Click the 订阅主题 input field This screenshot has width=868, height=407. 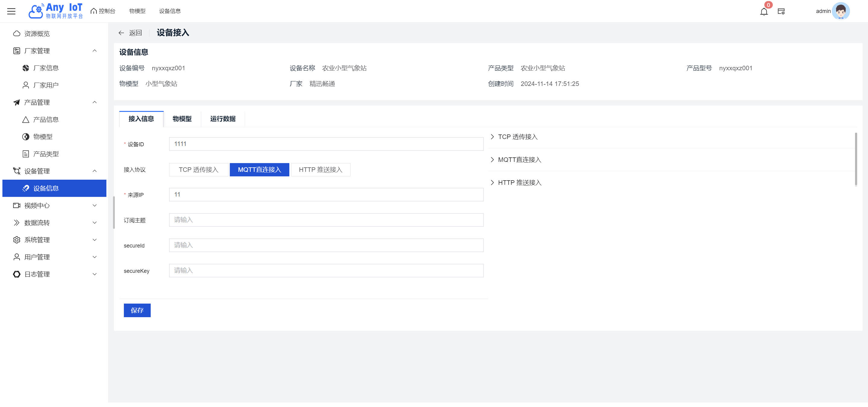pyautogui.click(x=326, y=220)
